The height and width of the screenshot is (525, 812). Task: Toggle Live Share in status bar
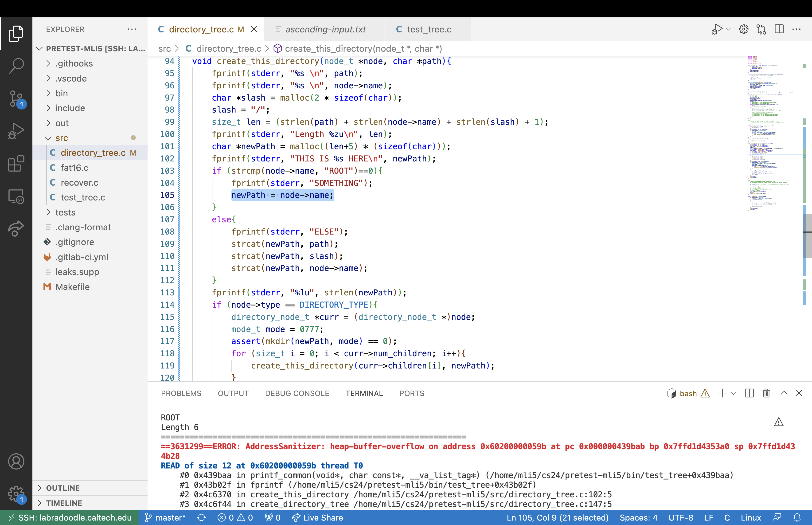click(x=317, y=517)
